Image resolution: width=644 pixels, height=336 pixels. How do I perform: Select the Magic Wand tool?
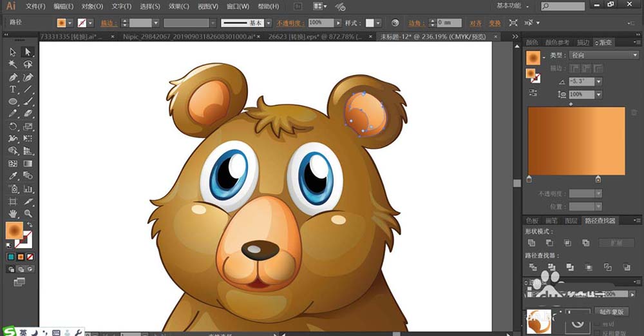13,64
